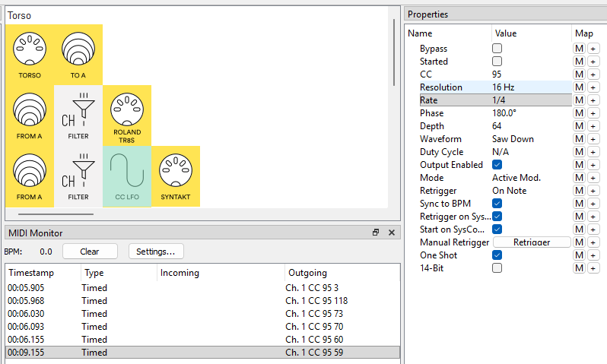The height and width of the screenshot is (364, 607).
Task: Click the M map button for Depth
Action: click(x=579, y=126)
